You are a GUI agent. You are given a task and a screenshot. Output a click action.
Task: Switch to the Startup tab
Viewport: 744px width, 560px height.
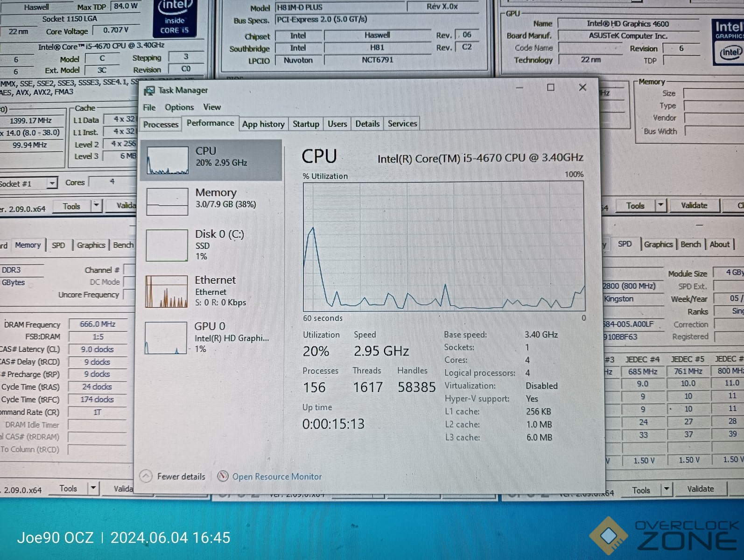[306, 124]
